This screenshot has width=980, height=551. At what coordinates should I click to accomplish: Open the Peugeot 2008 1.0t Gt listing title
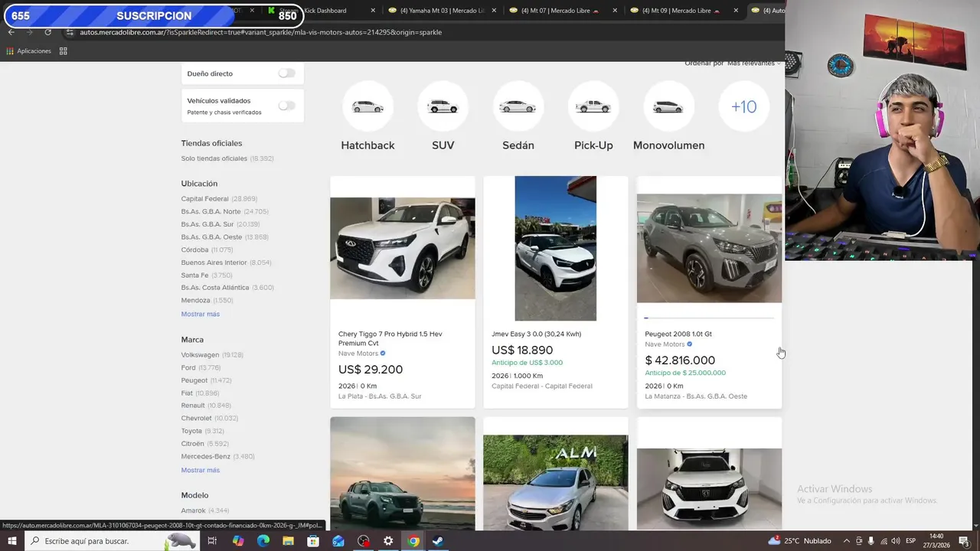pyautogui.click(x=678, y=334)
